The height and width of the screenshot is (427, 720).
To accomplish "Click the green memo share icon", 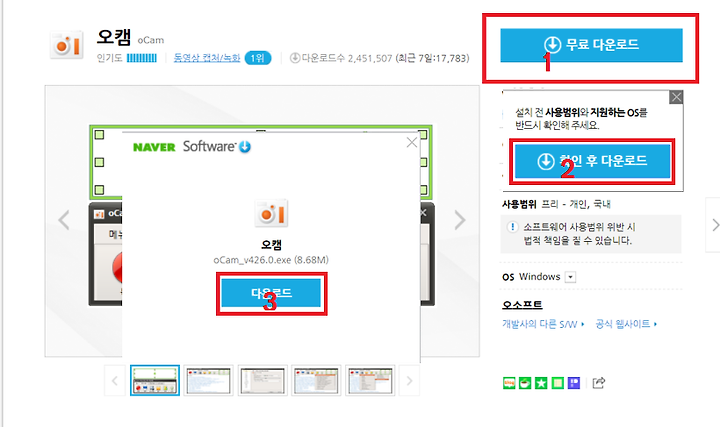I will [x=557, y=382].
